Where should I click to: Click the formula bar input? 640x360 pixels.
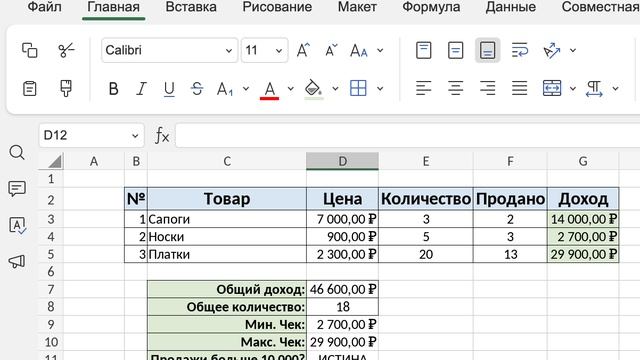coord(408,136)
